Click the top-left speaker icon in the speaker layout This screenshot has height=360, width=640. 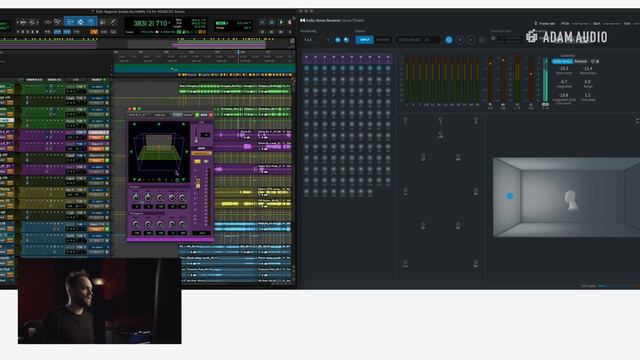(405, 120)
